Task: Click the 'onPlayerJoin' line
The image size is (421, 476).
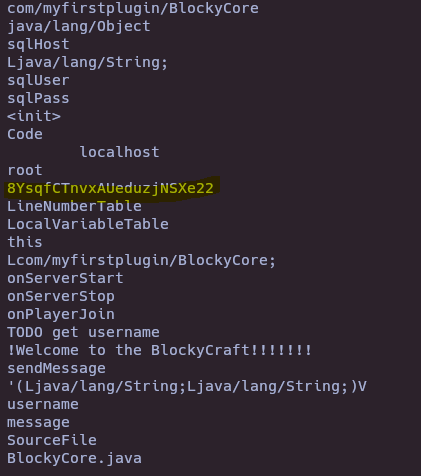Action: coord(61,314)
